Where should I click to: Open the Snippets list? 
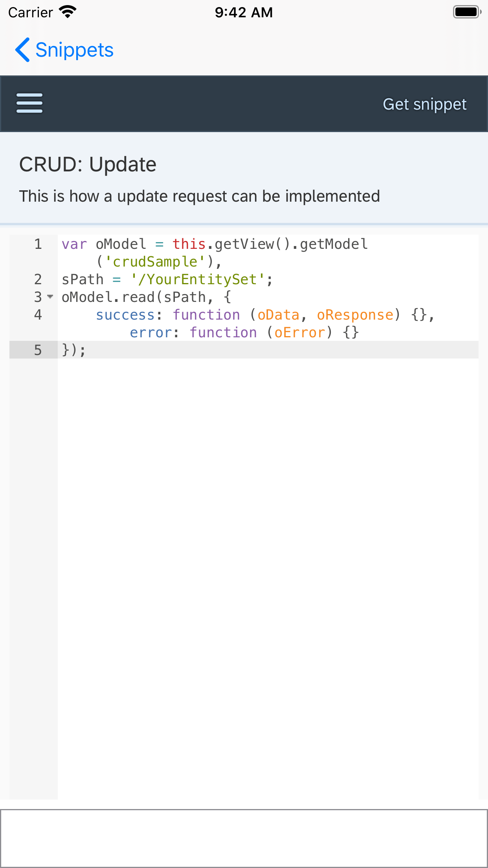point(74,50)
